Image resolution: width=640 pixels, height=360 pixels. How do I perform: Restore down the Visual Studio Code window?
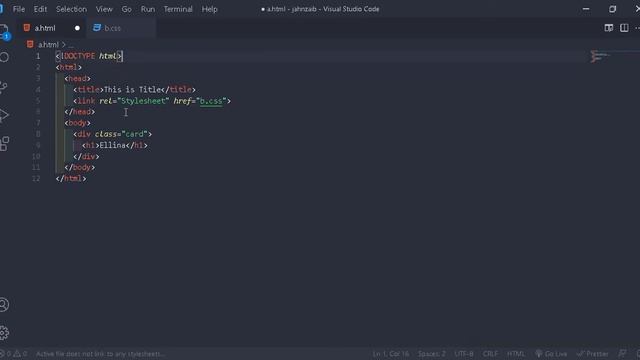point(612,9)
